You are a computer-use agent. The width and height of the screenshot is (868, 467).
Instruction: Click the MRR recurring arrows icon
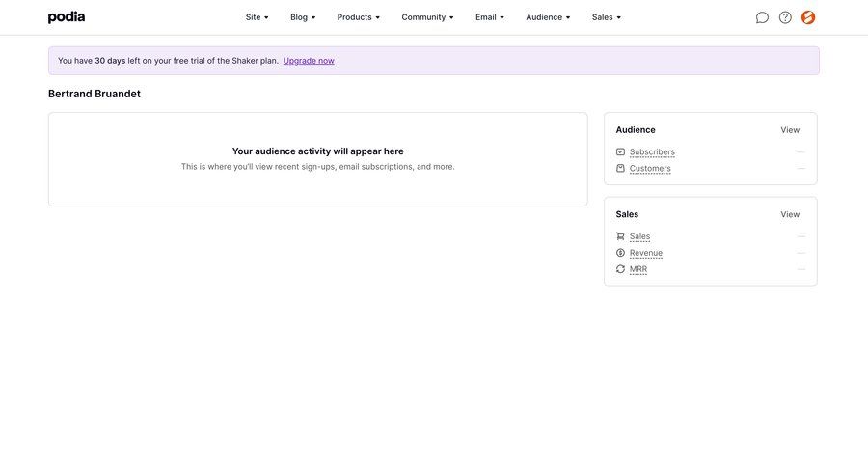(620, 269)
